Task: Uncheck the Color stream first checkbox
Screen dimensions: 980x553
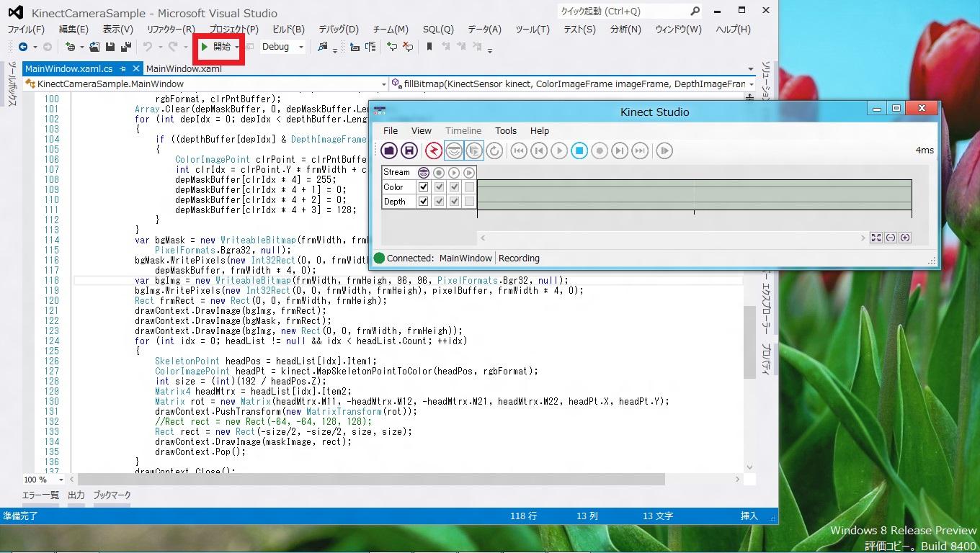Action: pyautogui.click(x=424, y=187)
